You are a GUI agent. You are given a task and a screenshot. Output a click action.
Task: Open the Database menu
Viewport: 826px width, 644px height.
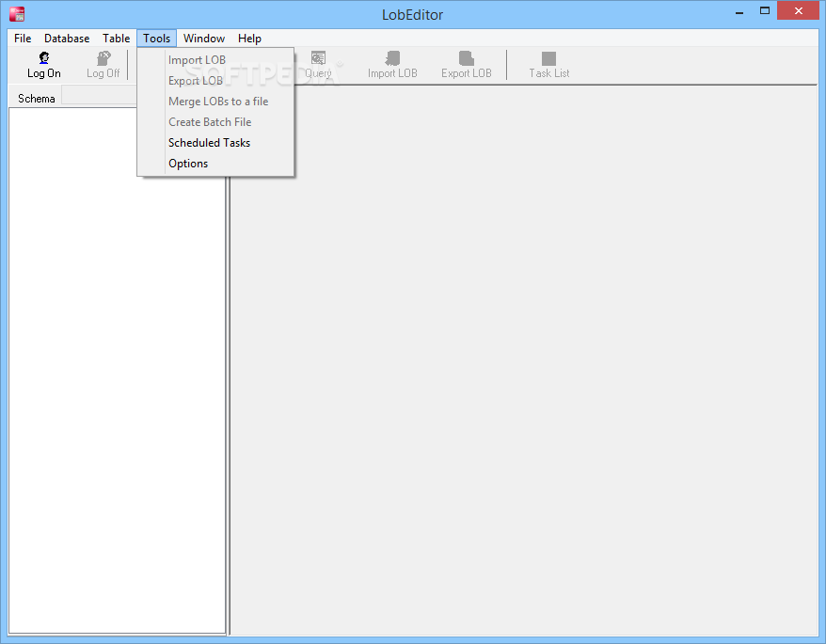click(x=67, y=39)
